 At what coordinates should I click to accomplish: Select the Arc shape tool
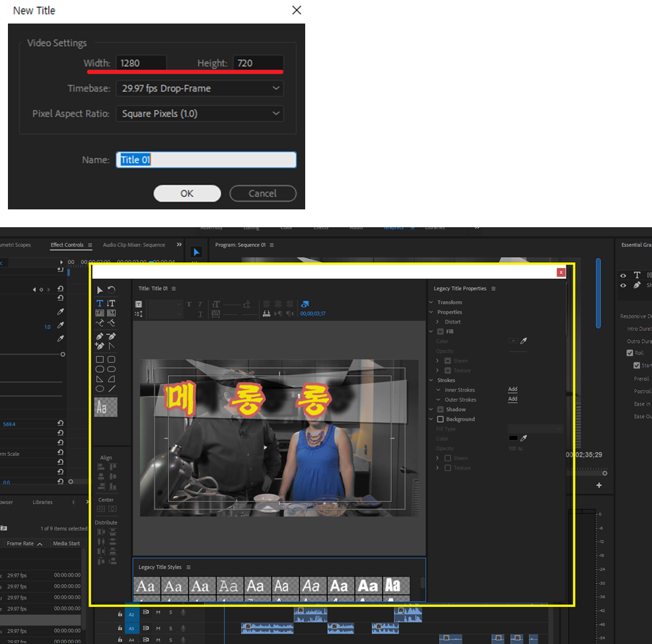click(112, 379)
